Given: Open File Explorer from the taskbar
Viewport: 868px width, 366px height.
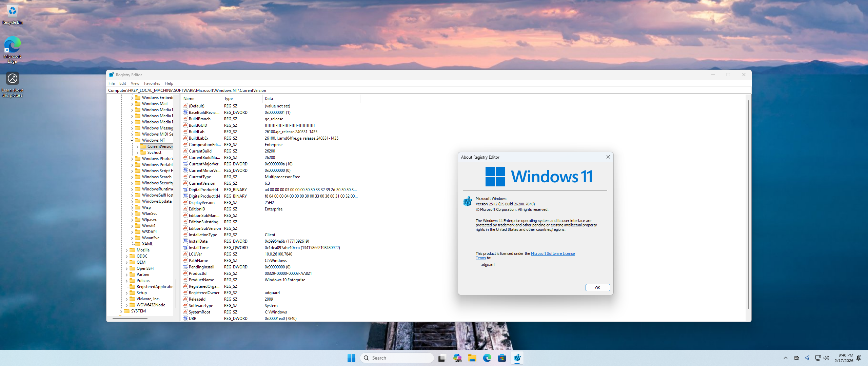Looking at the screenshot, I should [472, 358].
